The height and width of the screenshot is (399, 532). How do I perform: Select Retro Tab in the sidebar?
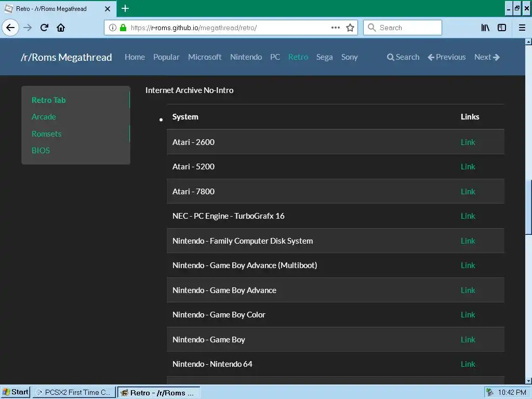click(x=48, y=100)
